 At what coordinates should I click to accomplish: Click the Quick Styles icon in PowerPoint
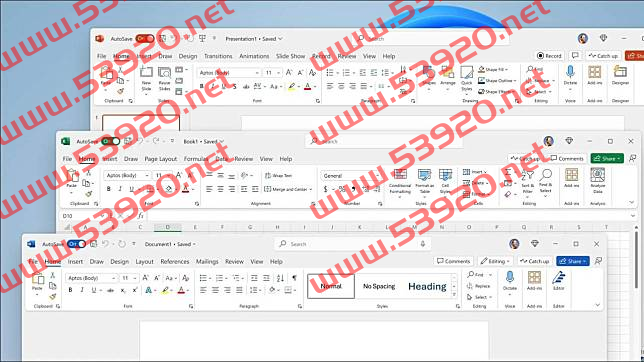[x=467, y=73]
